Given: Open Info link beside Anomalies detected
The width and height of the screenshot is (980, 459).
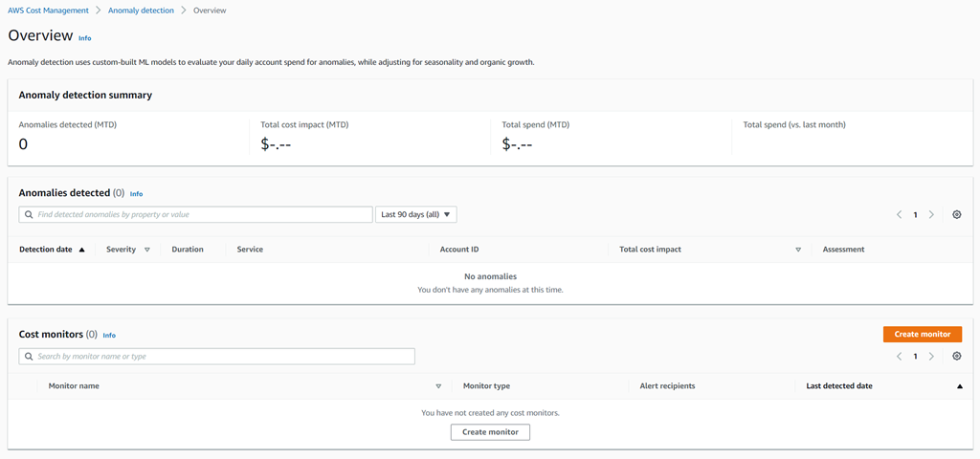Looking at the screenshot, I should pyautogui.click(x=136, y=193).
